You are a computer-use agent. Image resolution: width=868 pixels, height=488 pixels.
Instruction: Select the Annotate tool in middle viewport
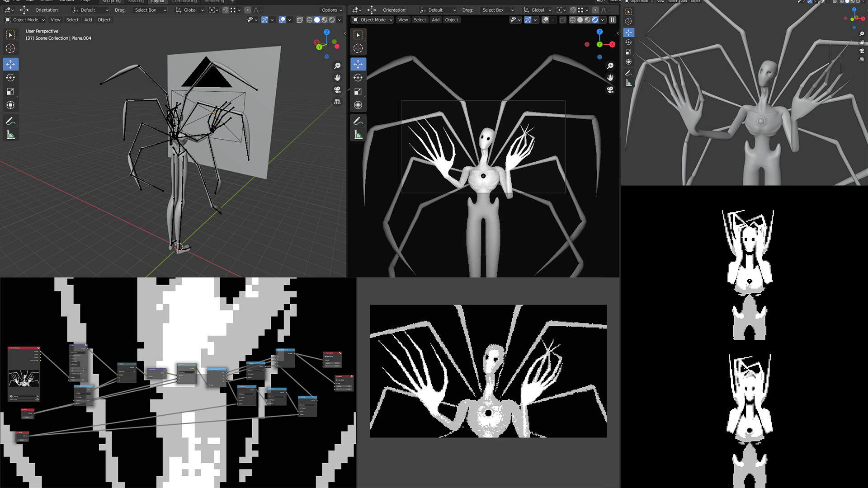[358, 121]
